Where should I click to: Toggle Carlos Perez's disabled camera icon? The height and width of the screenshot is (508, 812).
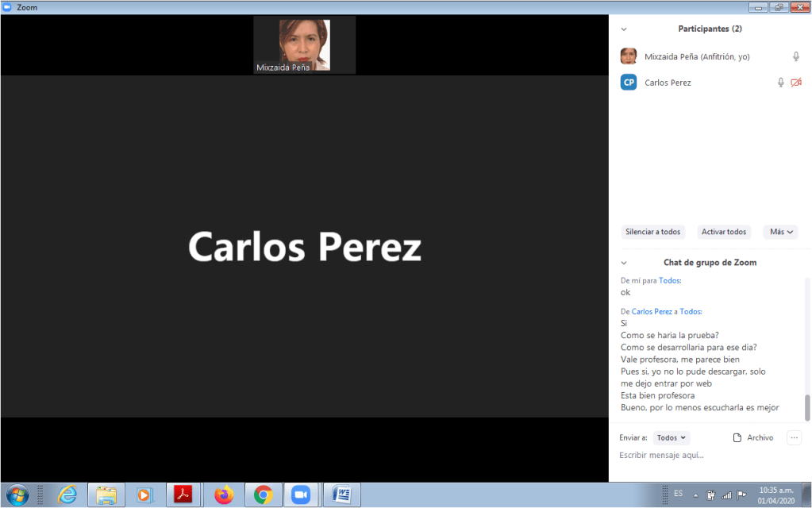(x=796, y=83)
